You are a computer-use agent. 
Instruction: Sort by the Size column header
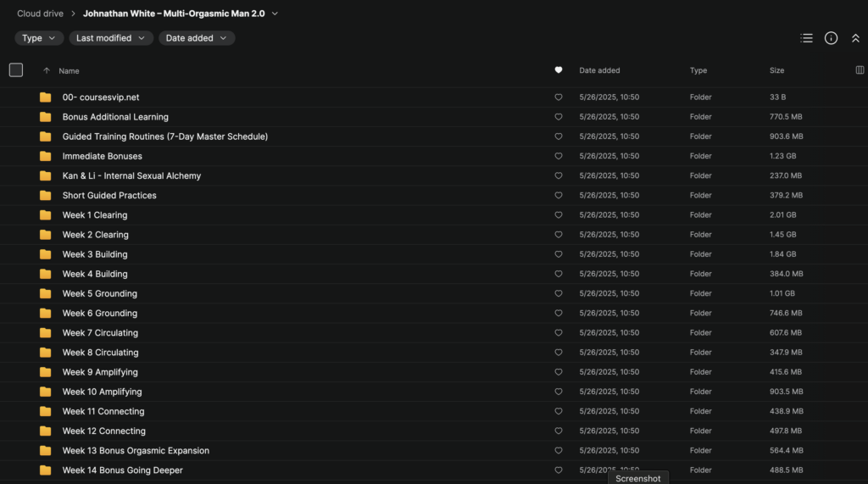(x=776, y=70)
